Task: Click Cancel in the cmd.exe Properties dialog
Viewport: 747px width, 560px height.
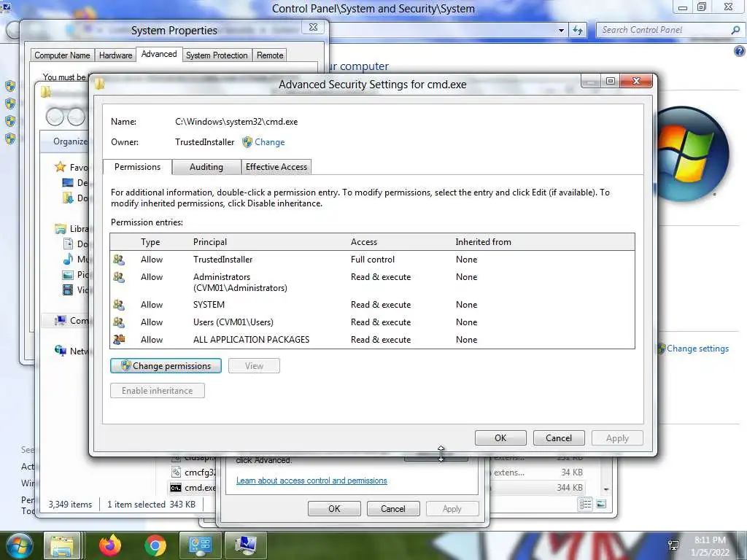Action: (x=393, y=508)
